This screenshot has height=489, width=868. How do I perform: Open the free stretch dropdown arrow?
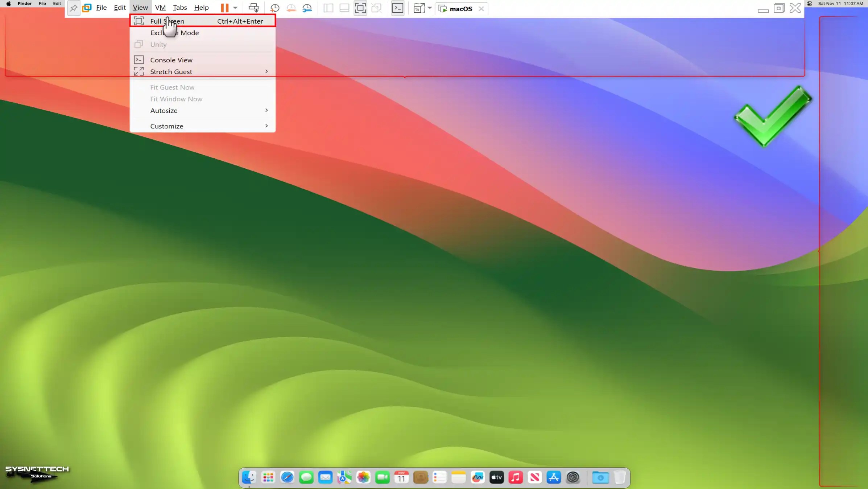(430, 8)
